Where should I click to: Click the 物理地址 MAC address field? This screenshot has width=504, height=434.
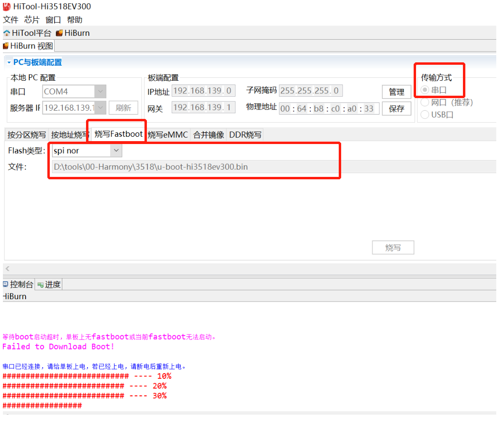[x=329, y=109]
